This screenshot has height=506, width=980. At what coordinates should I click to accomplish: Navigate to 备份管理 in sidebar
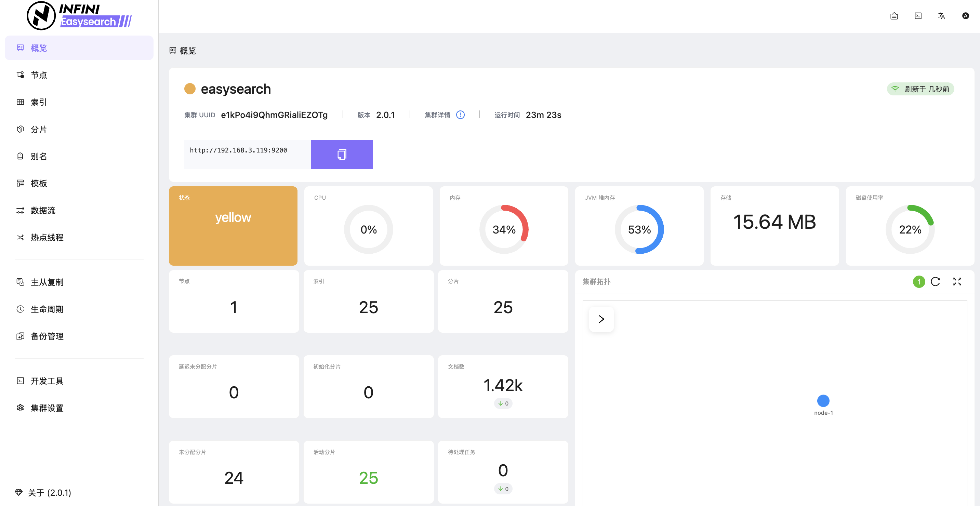pyautogui.click(x=47, y=336)
